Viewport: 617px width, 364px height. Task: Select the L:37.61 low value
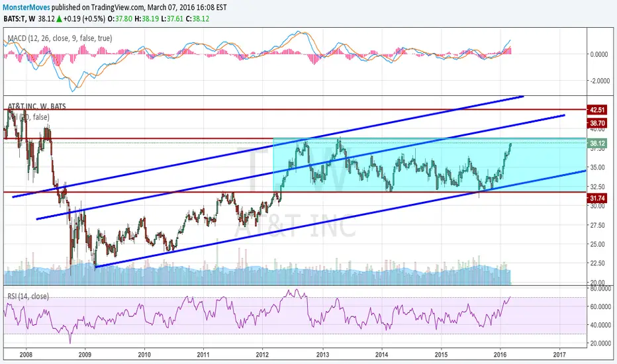tap(172, 19)
